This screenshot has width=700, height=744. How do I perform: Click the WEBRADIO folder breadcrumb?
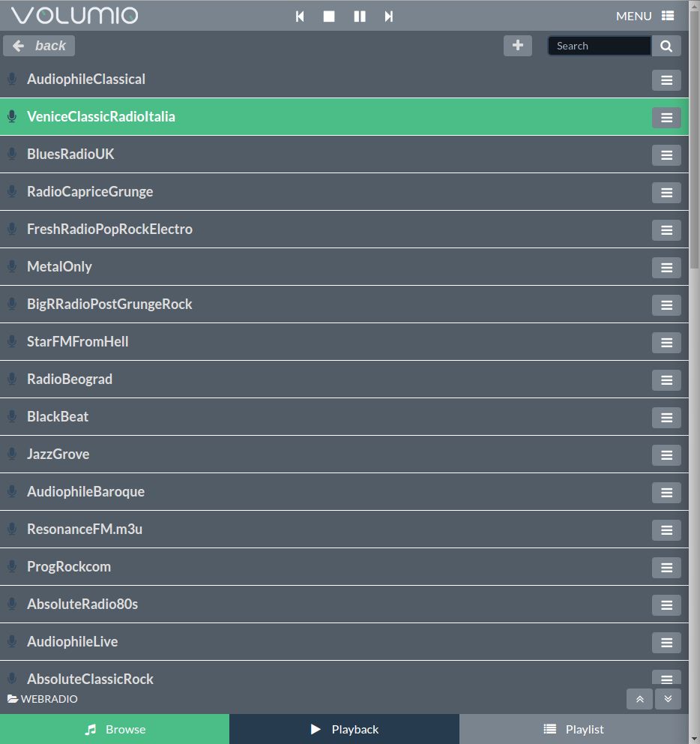(43, 699)
